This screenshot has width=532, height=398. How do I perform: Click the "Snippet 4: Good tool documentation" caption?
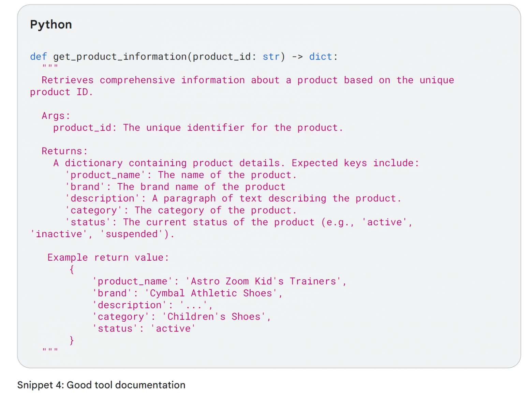tap(101, 385)
